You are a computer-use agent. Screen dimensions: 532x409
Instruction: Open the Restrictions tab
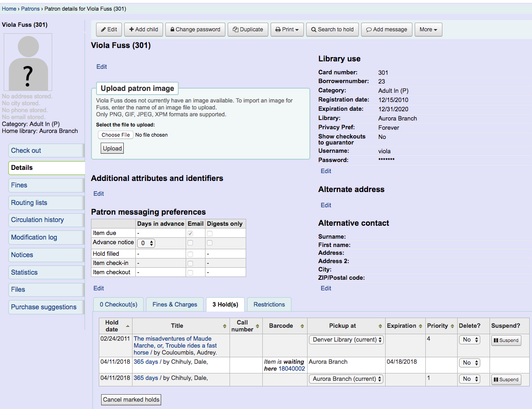269,305
